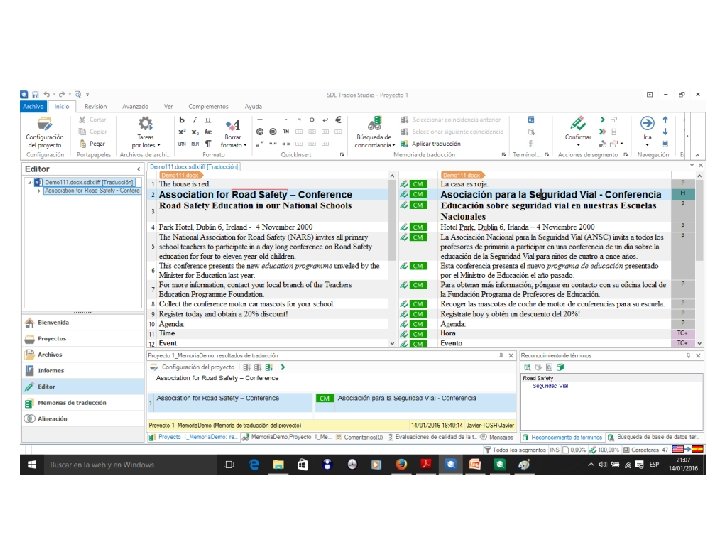The image size is (720, 540).
Task: Click source segment 'The house is red'
Action: point(184,184)
